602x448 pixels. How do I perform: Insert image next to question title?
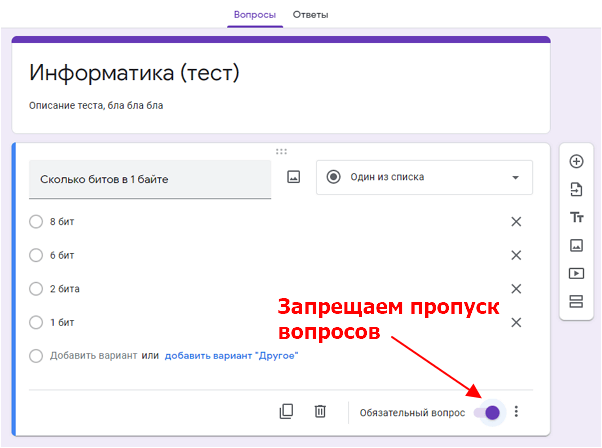point(294,177)
